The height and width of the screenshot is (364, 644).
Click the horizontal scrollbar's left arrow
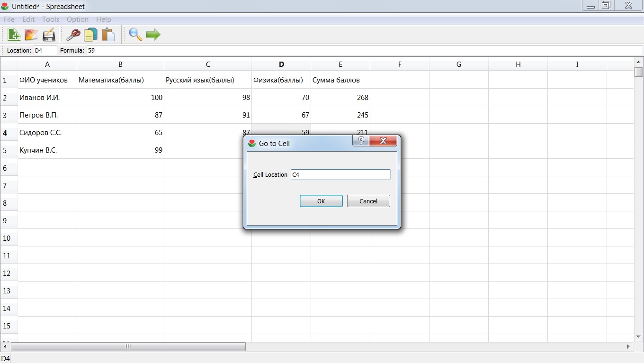[5, 347]
